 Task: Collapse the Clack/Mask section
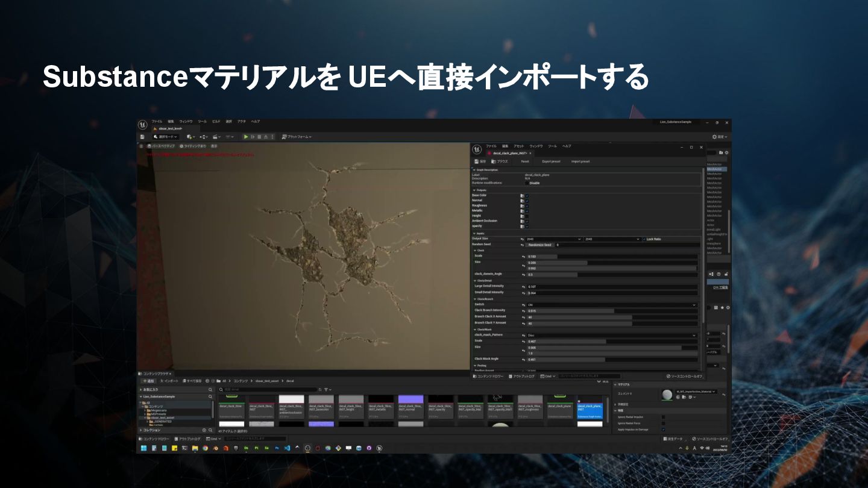tap(475, 330)
